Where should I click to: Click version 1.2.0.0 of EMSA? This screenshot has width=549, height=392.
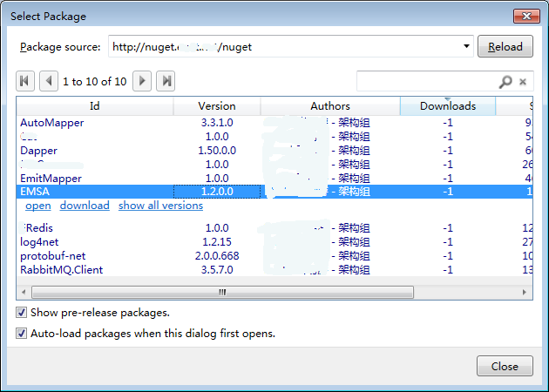pyautogui.click(x=217, y=192)
